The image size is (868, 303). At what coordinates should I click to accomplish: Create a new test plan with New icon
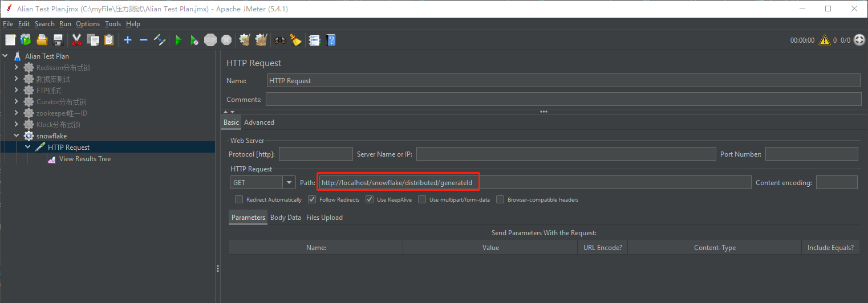pos(10,40)
